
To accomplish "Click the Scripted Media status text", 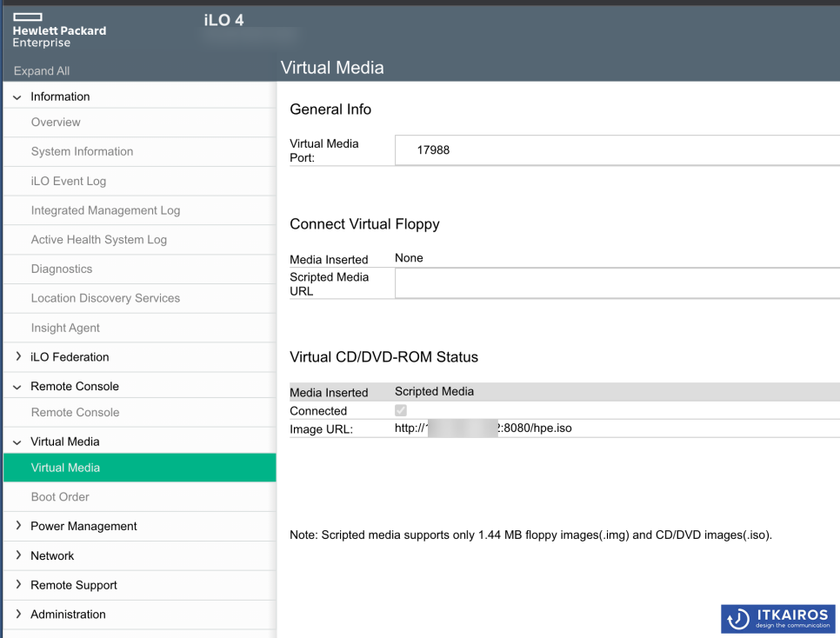I will click(x=435, y=392).
